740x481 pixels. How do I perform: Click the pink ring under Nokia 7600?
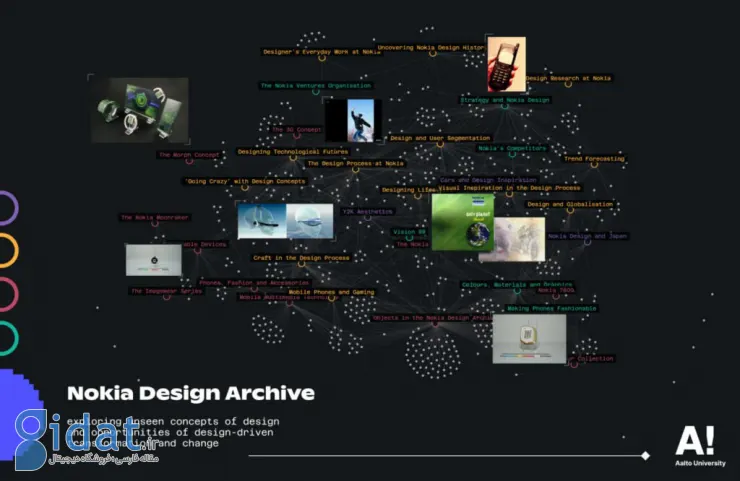[x=556, y=296]
